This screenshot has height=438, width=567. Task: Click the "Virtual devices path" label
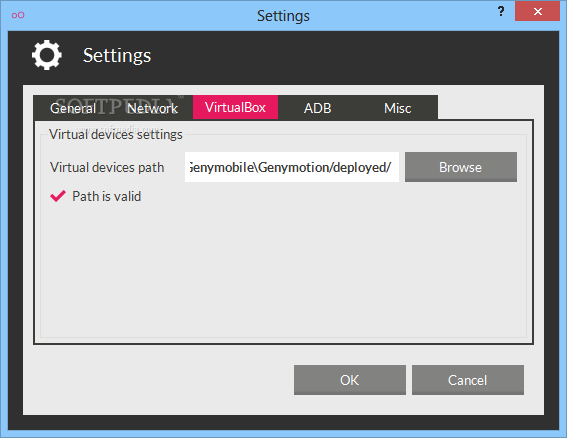(x=107, y=167)
